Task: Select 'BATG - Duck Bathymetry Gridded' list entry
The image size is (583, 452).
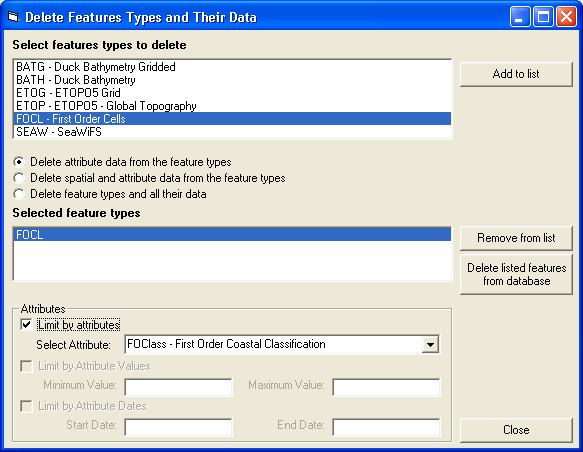Action: coord(232,67)
